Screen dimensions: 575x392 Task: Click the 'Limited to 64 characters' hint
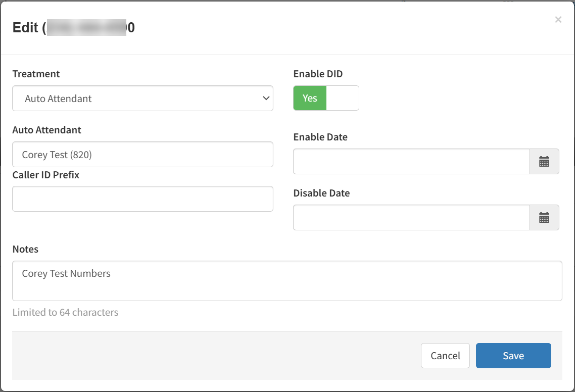tap(65, 312)
